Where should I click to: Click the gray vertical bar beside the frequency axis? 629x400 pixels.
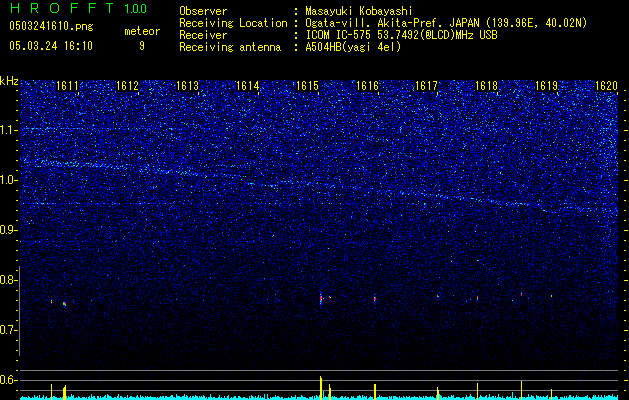[20, 311]
